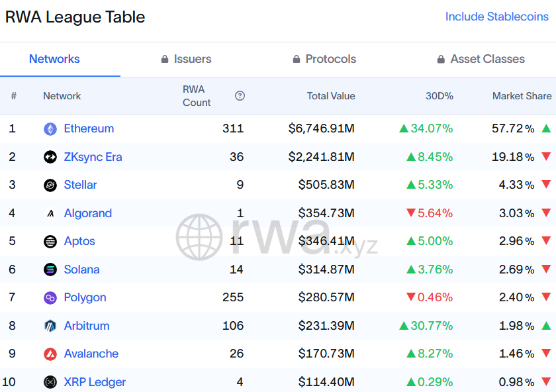The width and height of the screenshot is (556, 392).
Task: Click the XRP Ledger logo icon
Action: tap(50, 382)
